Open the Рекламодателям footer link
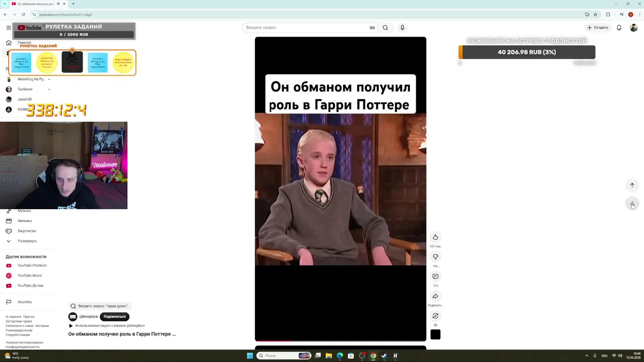 (19, 330)
